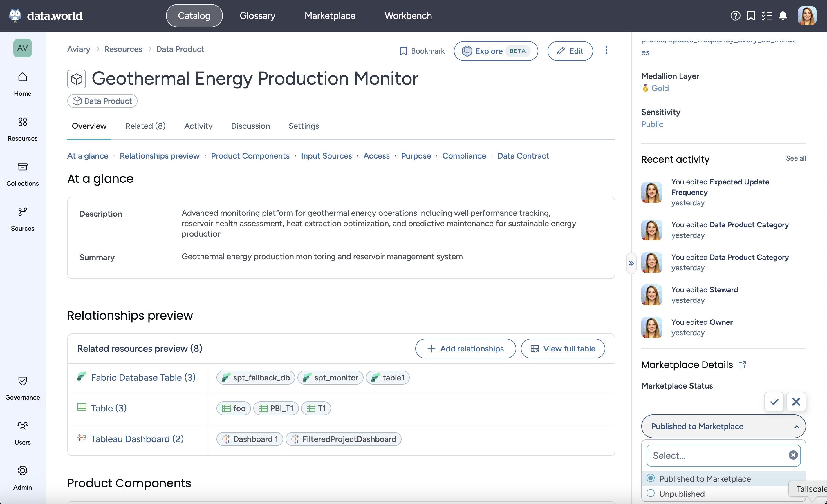Image resolution: width=827 pixels, height=504 pixels.
Task: Bookmark this data product
Action: click(422, 51)
